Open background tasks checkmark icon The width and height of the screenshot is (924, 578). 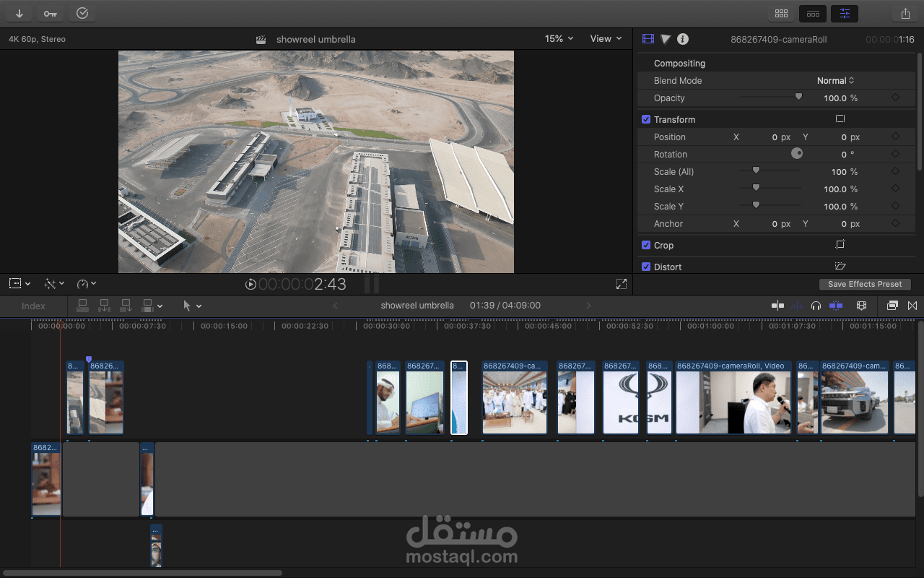82,13
